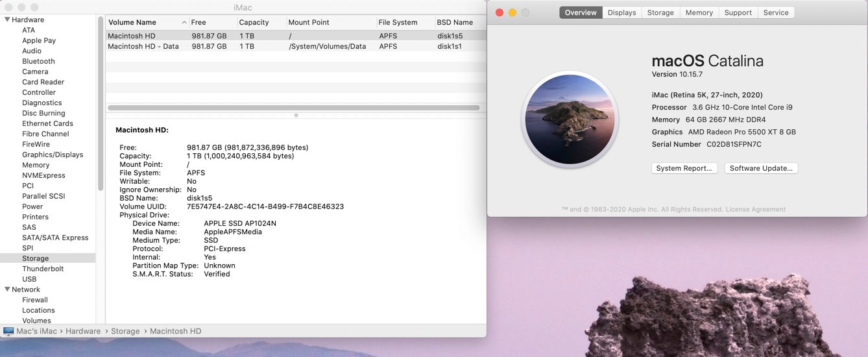Open Parallel SCSI entry
The width and height of the screenshot is (868, 357).
click(43, 196)
